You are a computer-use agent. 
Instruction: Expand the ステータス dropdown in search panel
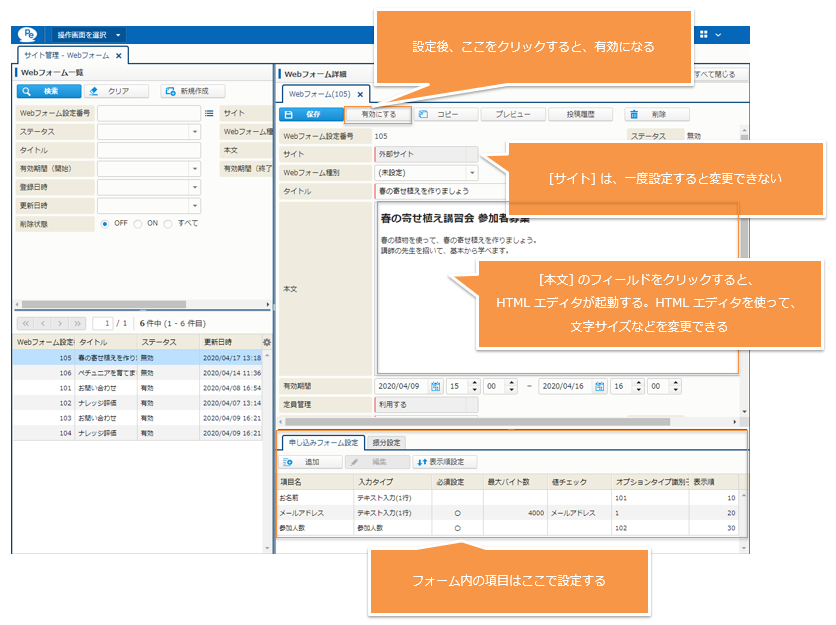[194, 132]
